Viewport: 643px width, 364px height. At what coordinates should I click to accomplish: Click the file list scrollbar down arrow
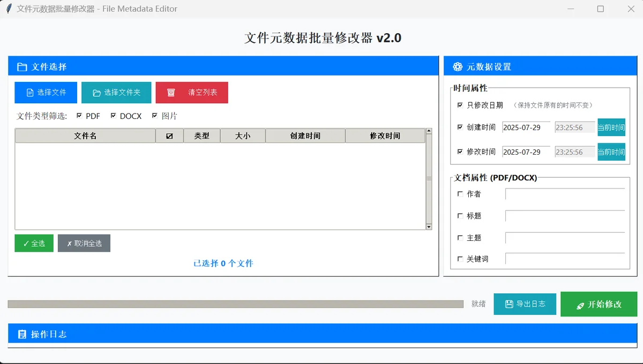pos(429,227)
